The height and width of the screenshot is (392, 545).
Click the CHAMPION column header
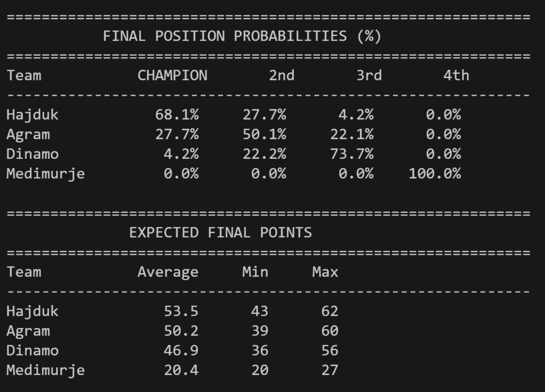tap(172, 76)
